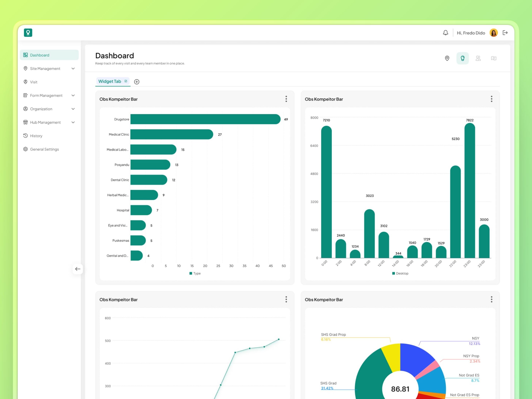Open options menu of hourly column widget
Image resolution: width=532 pixels, height=399 pixels.
click(x=492, y=99)
